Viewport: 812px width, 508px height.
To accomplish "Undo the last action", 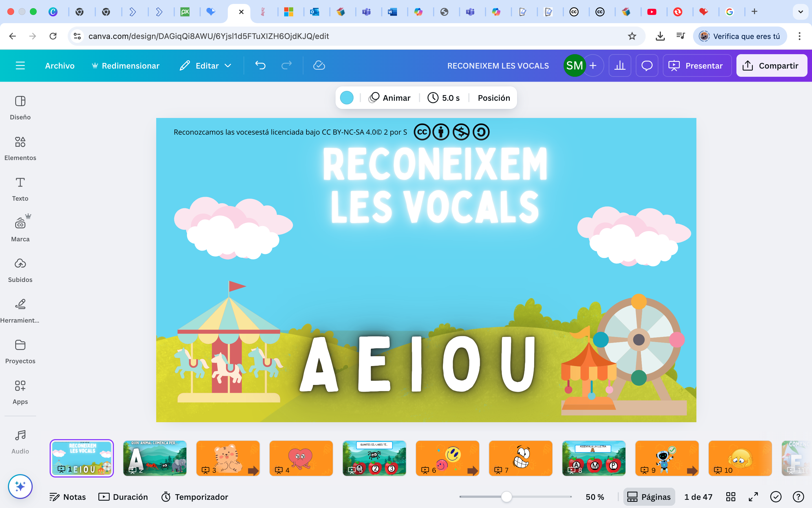I will tap(261, 65).
